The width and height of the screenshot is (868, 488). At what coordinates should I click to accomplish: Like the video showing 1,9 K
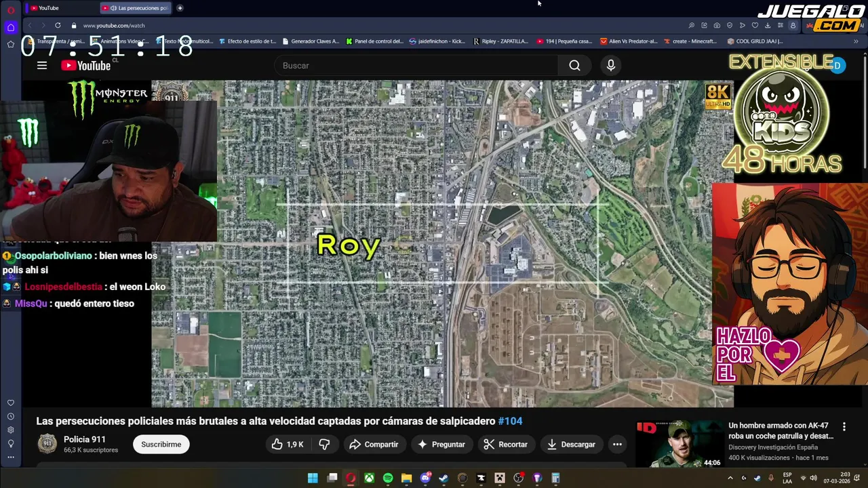(288, 445)
